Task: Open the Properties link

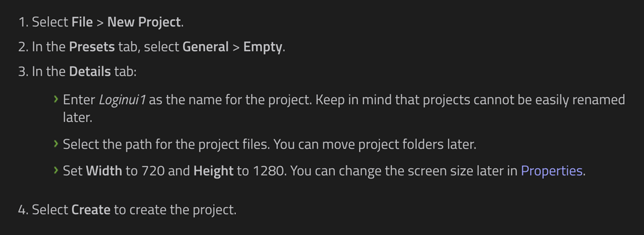Action: pos(552,171)
